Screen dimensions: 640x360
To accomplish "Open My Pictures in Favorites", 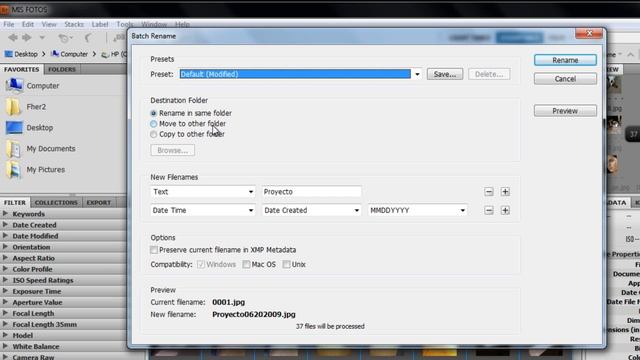I will click(x=45, y=169).
